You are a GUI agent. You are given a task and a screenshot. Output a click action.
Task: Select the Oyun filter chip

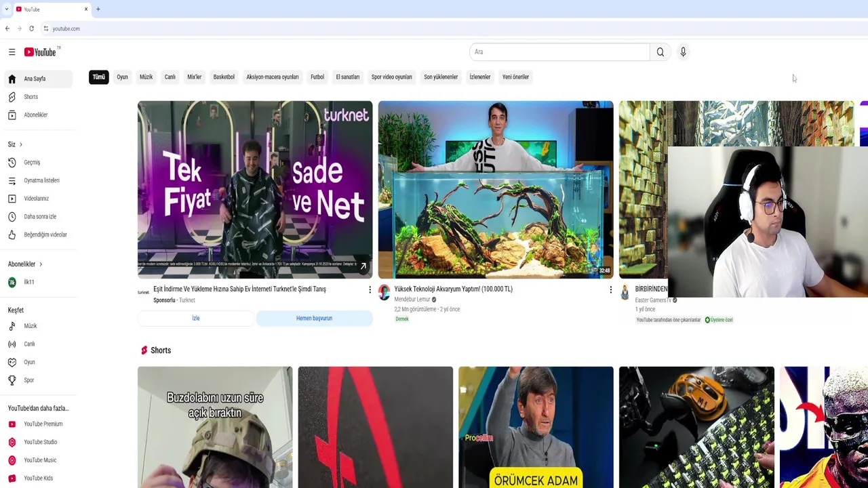pos(122,77)
